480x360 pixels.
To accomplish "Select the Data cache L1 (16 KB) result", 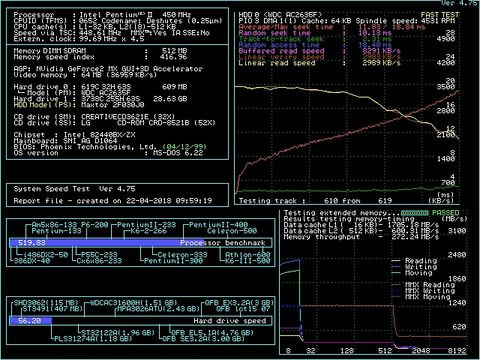I will (x=361, y=225).
